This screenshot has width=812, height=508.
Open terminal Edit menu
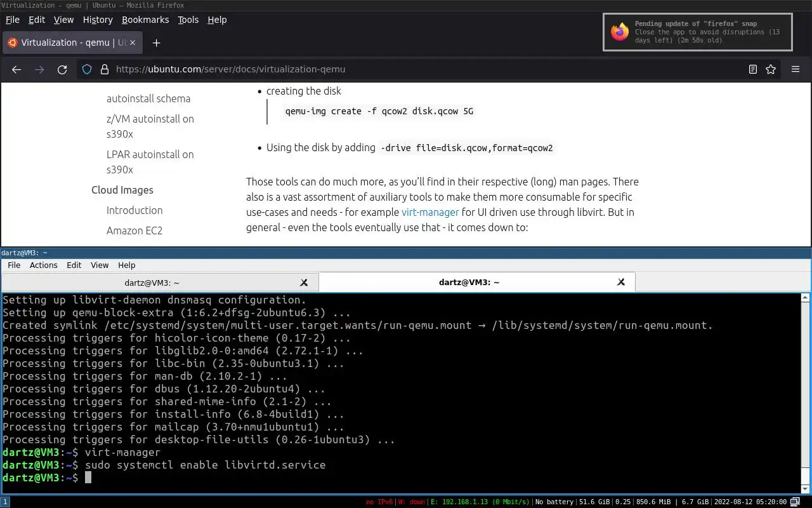(x=74, y=265)
